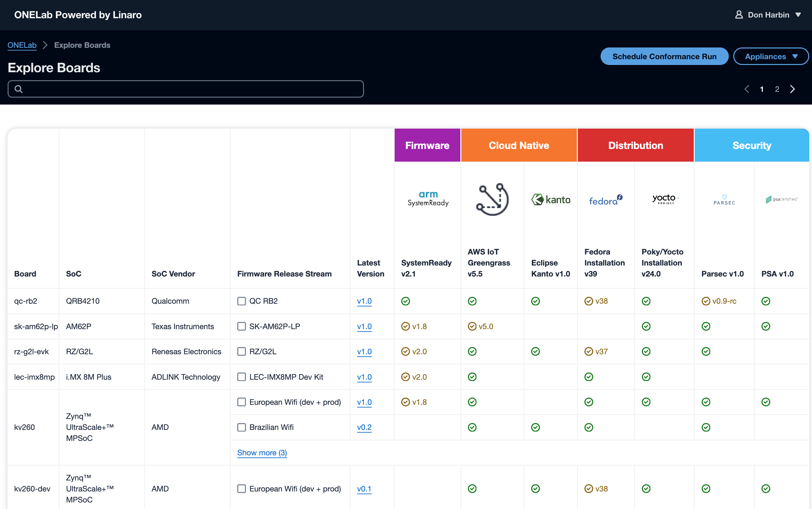
Task: Click the kv260 board name cell
Action: 24,427
